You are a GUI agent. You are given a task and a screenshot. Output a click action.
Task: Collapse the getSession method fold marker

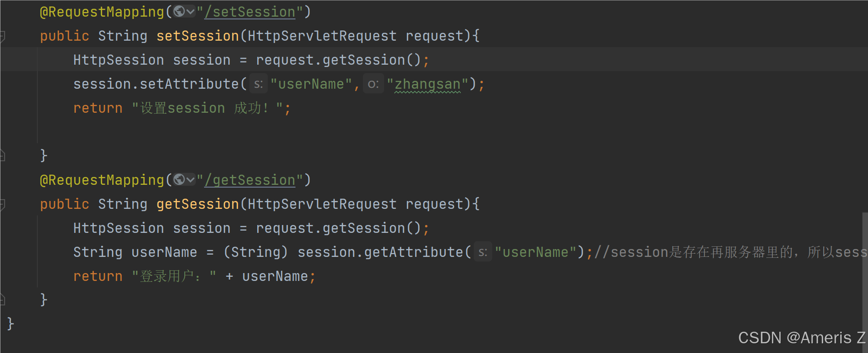pyautogui.click(x=2, y=204)
